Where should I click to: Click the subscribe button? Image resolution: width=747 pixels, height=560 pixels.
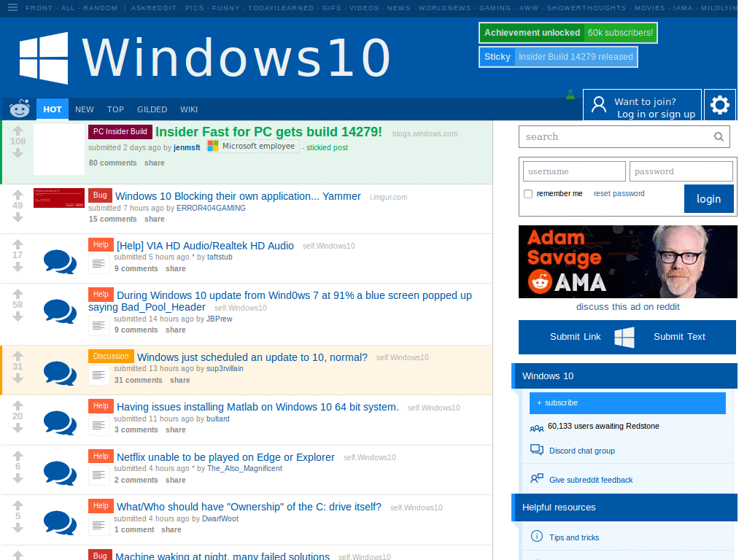coord(627,402)
